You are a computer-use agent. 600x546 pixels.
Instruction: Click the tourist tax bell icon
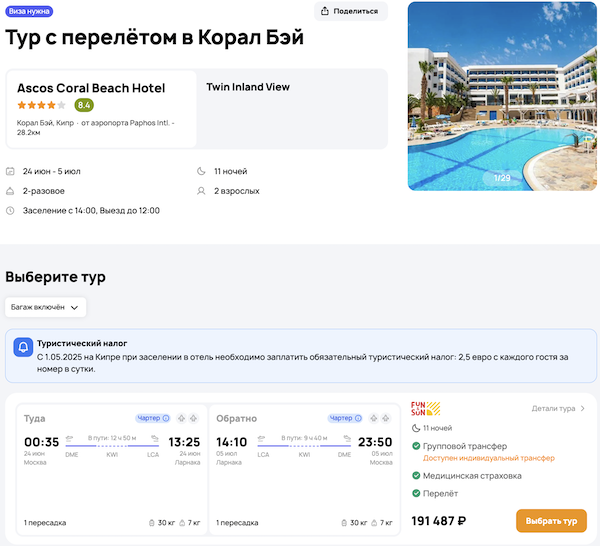[x=22, y=349]
